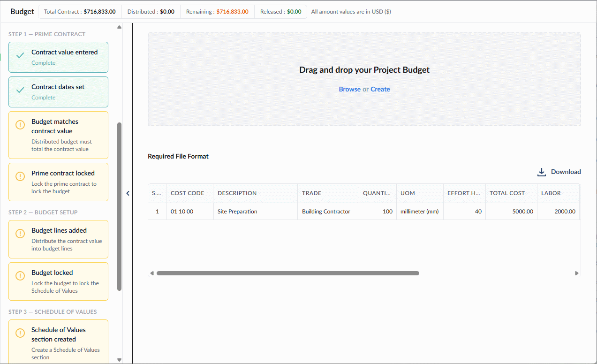This screenshot has width=597, height=364.
Task: Open the Prime contract locked step card
Action: [x=58, y=182]
